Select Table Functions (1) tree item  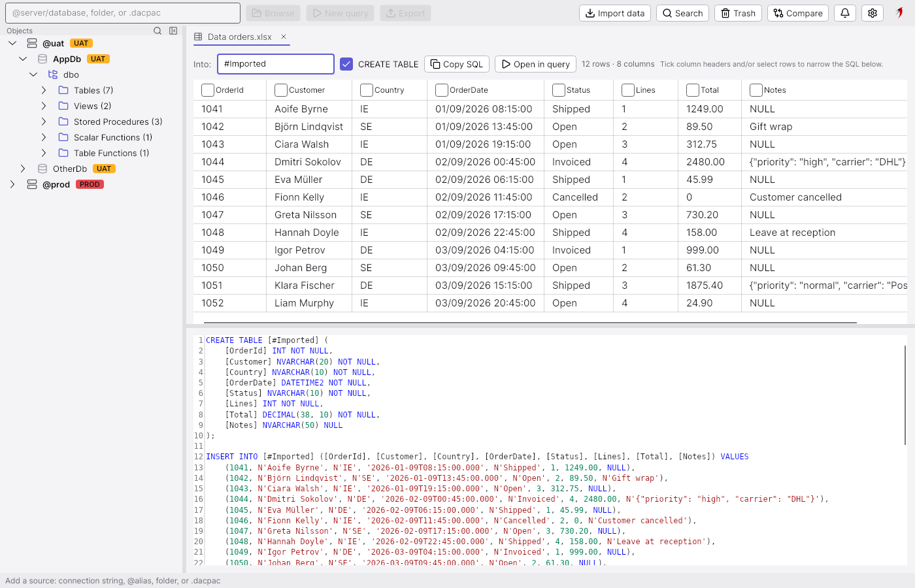pos(112,153)
